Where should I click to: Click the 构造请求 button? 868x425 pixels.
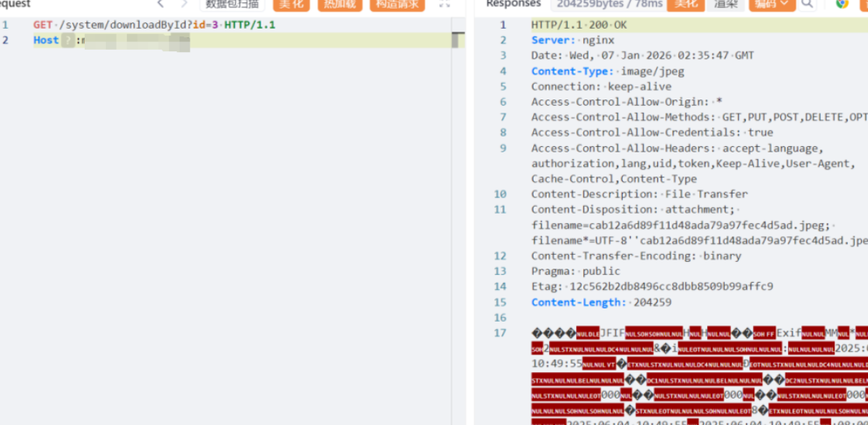397,4
